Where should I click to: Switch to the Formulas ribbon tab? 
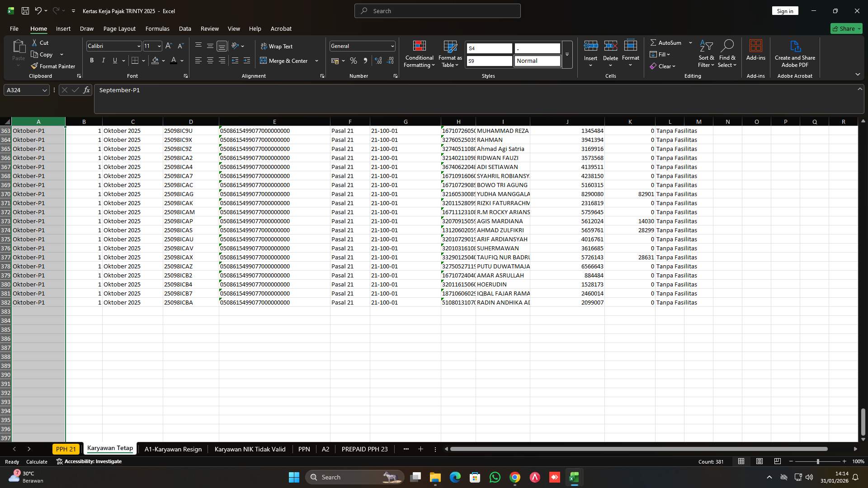point(157,28)
